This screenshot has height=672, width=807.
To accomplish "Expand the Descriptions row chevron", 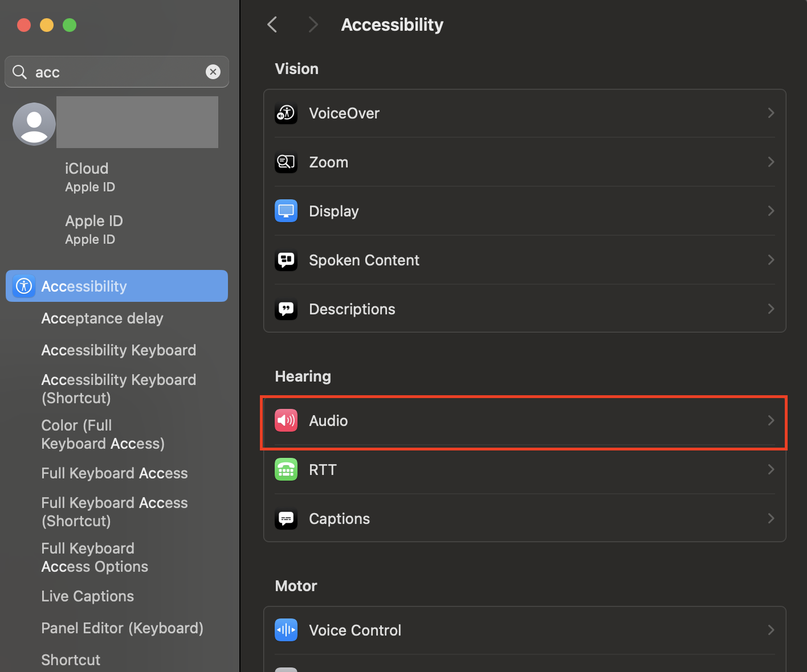I will tap(771, 309).
